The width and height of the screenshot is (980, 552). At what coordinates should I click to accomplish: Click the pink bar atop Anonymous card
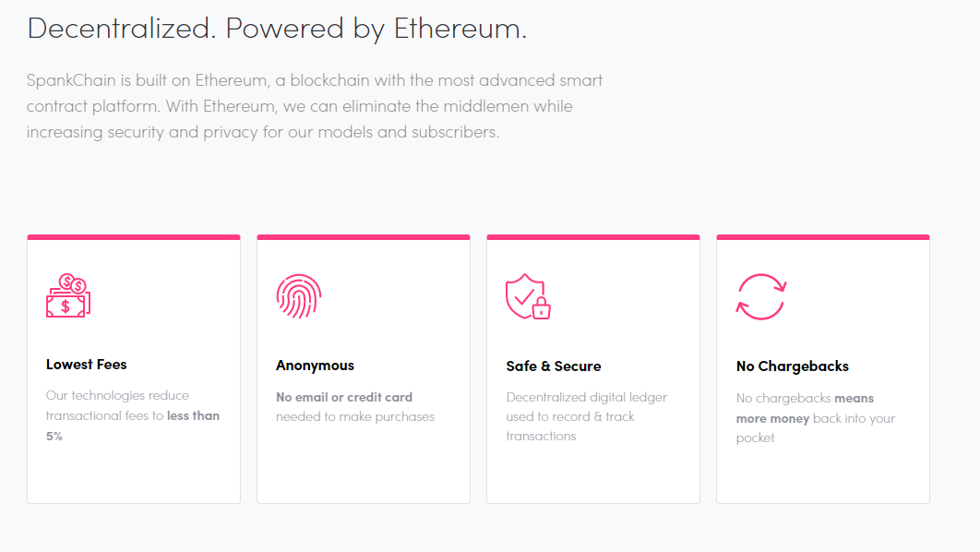point(364,237)
